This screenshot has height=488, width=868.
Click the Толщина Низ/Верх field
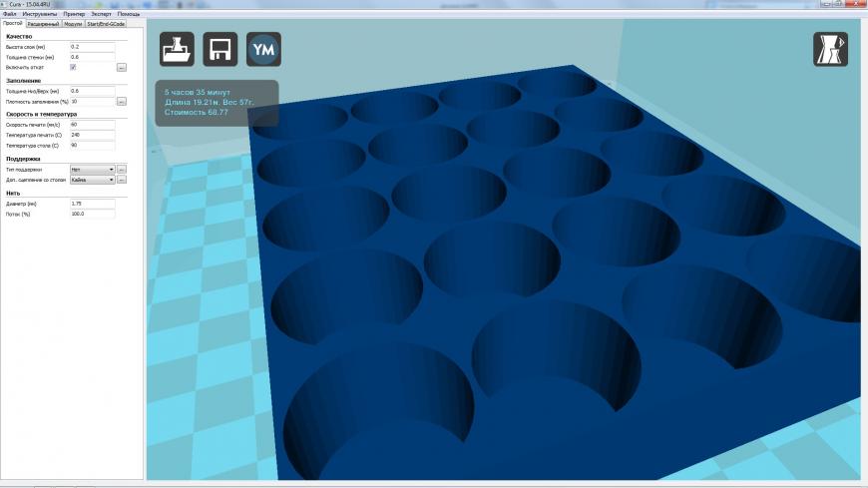click(x=93, y=91)
